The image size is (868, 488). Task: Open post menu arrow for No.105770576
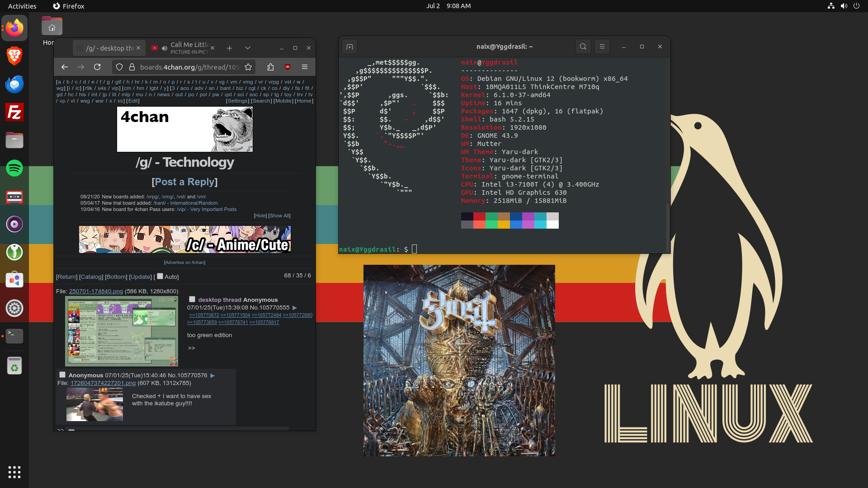coord(212,375)
